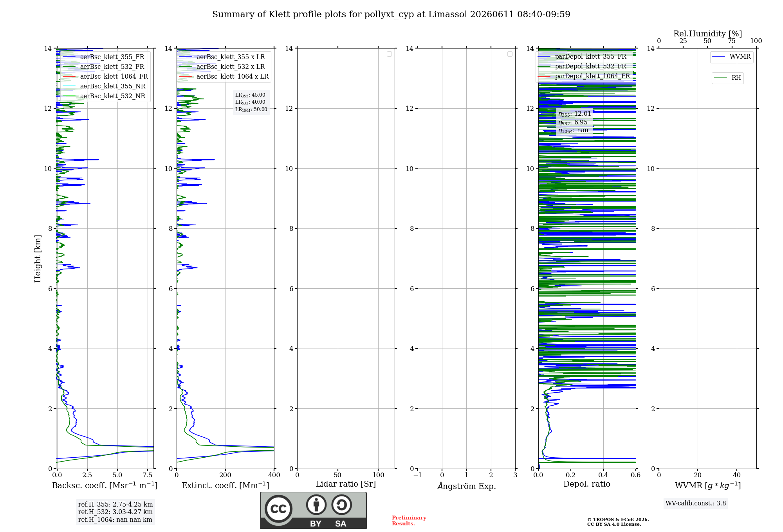The width and height of the screenshot is (783, 532).
Task: Click the η355: 12.01 annotation
Action: [574, 114]
